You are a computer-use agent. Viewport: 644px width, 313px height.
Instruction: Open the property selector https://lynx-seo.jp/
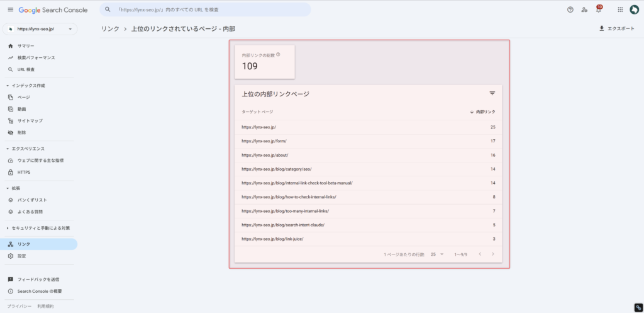(40, 29)
